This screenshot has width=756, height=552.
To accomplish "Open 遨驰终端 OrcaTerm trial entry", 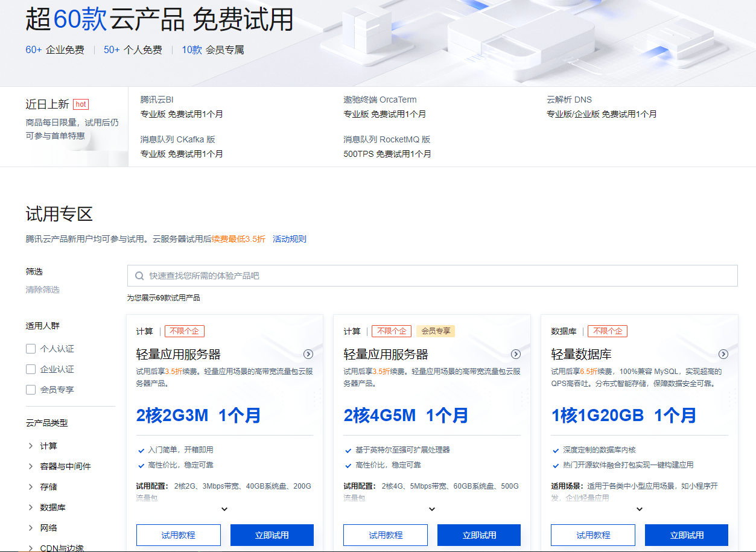I will coord(380,100).
